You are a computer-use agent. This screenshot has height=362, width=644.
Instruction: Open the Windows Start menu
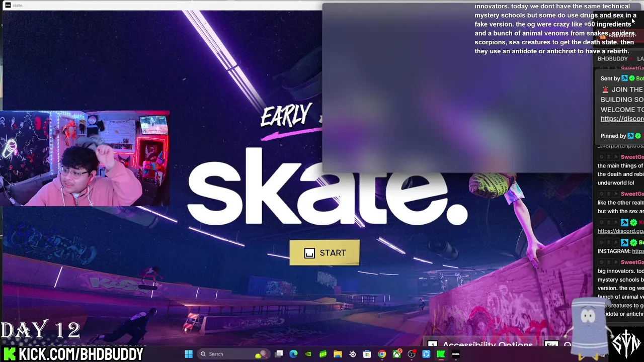pos(189,354)
